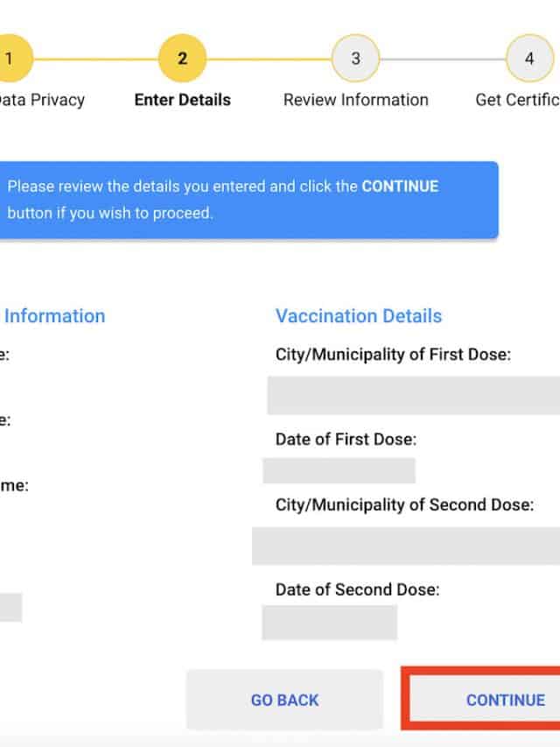
Task: Select the City/Municipality of Second Dose field
Action: point(406,546)
